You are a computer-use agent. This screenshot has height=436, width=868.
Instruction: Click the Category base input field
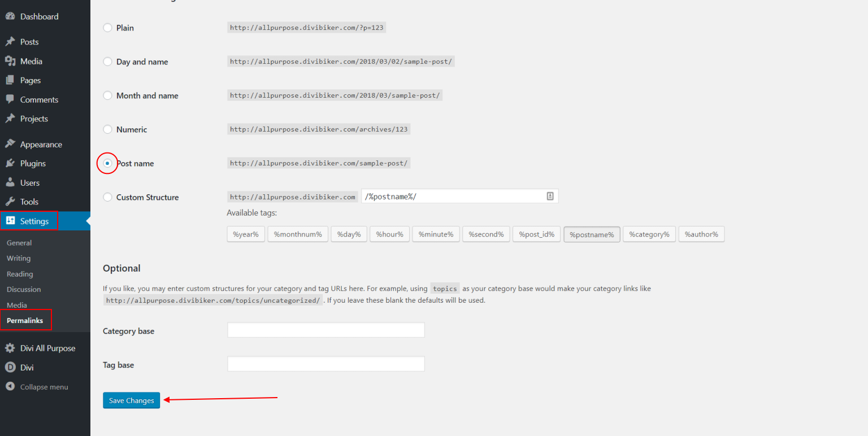tap(326, 330)
